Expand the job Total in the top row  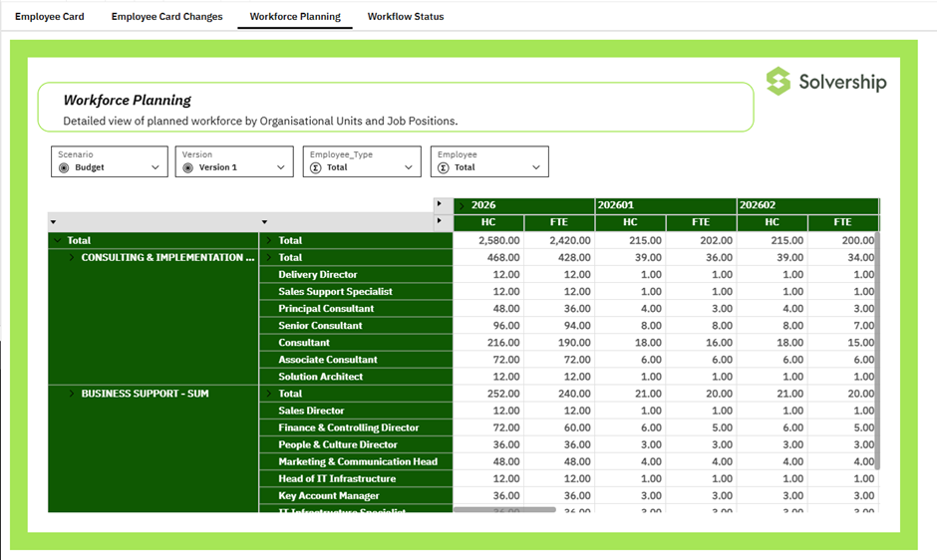click(x=269, y=240)
